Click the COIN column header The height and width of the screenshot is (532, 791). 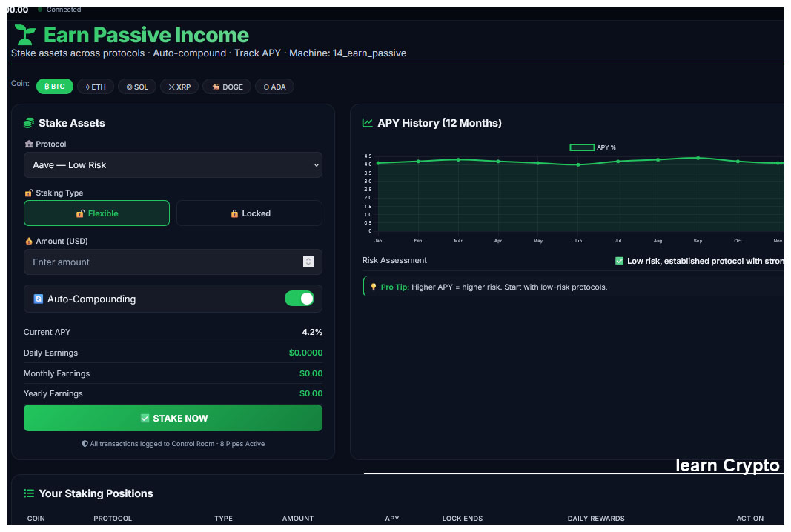(36, 519)
